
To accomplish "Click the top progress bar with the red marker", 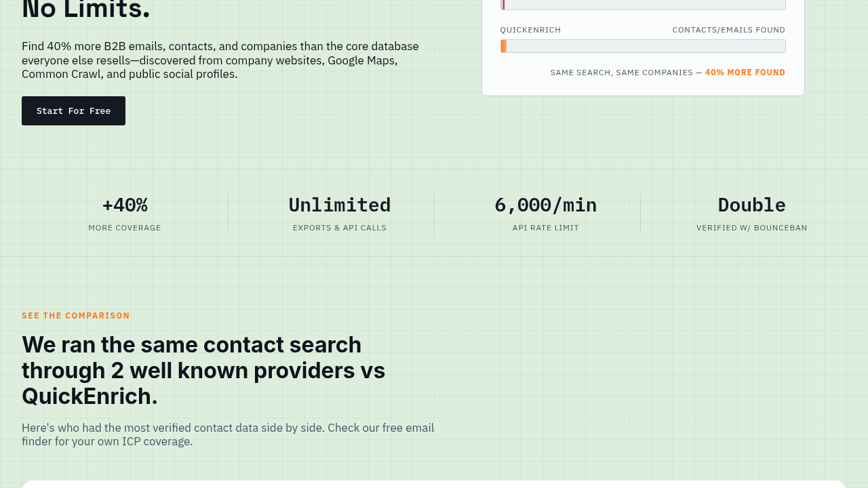I will tap(643, 5).
